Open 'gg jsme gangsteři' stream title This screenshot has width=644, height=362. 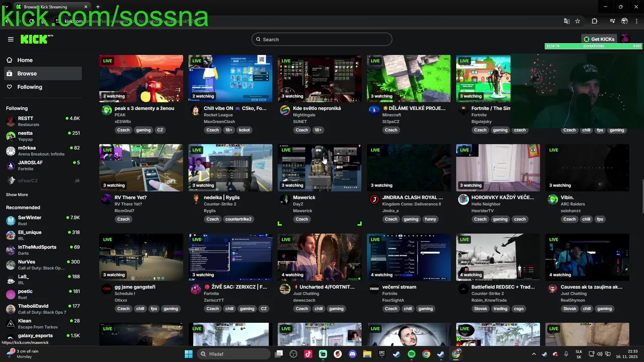[135, 287]
